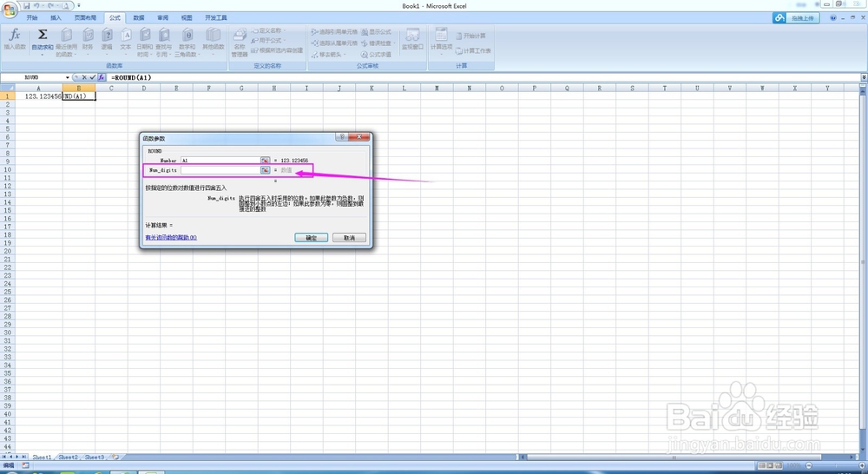The height and width of the screenshot is (474, 868).
Task: Select Sheet2 worksheet tab
Action: pos(68,458)
